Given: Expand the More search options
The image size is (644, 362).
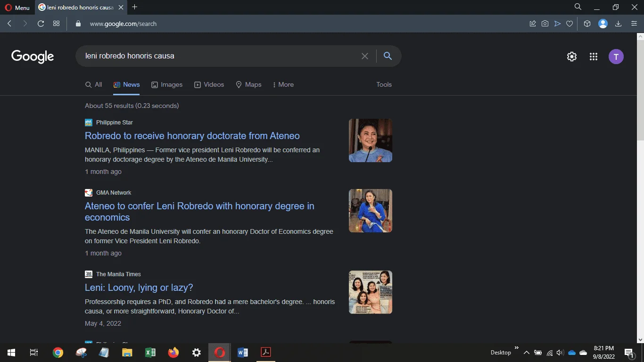Looking at the screenshot, I should point(283,84).
